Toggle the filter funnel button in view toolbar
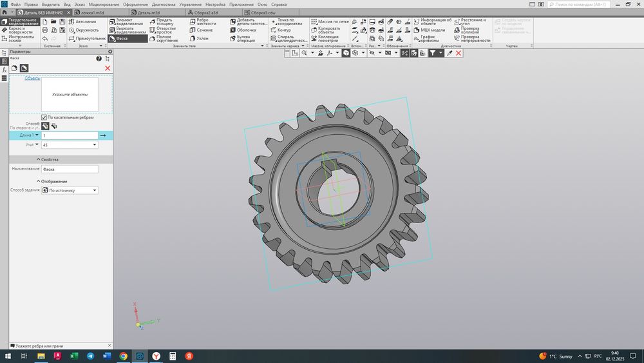644x363 pixels. tap(433, 53)
